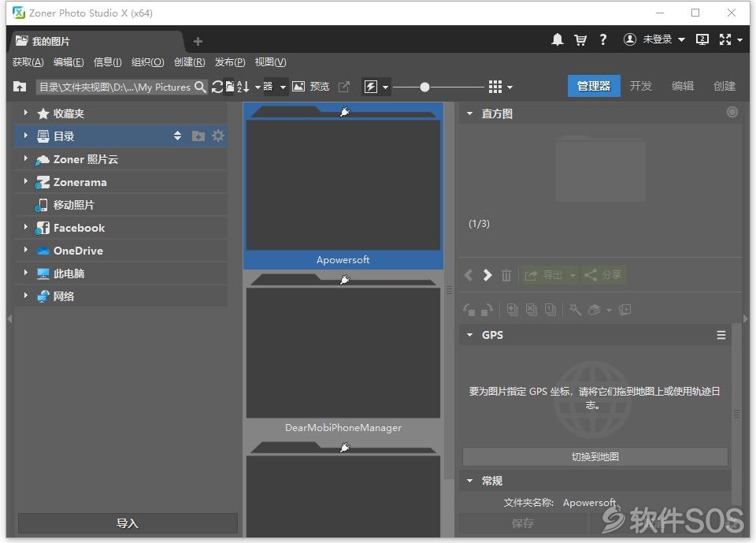This screenshot has height=543, width=756.
Task: Click the delete trash icon
Action: tap(506, 275)
